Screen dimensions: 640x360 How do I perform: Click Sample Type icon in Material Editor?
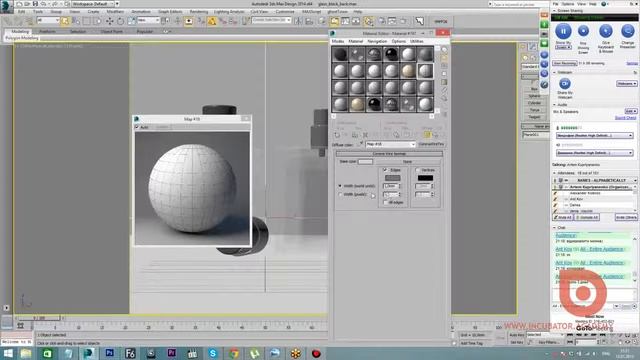[444, 49]
